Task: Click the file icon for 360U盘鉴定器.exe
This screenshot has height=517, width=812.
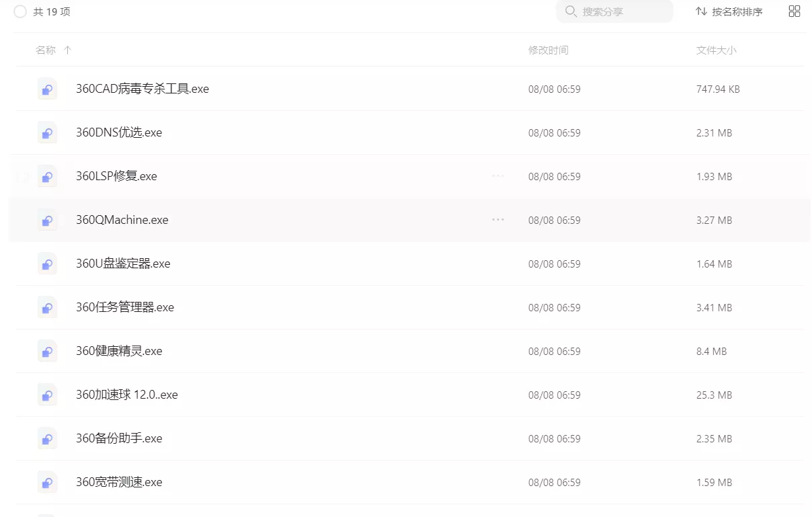Action: tap(47, 264)
